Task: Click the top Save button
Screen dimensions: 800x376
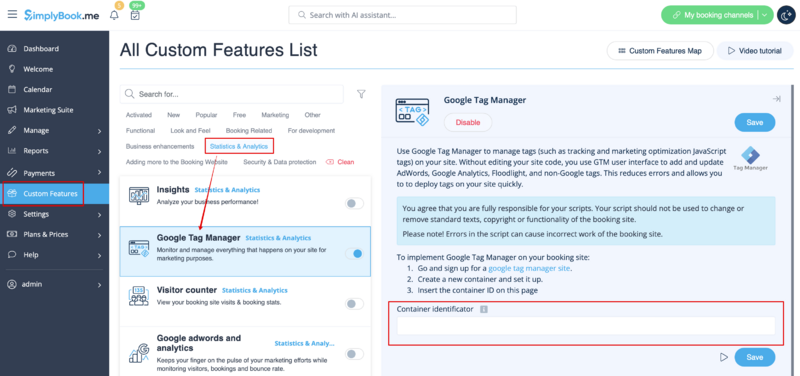Action: (x=755, y=122)
